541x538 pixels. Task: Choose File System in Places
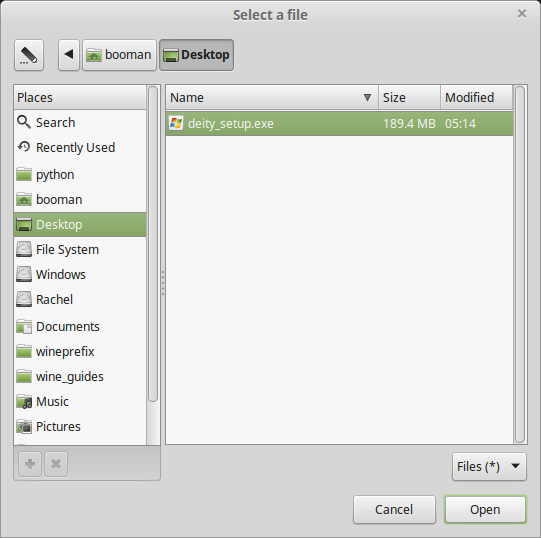click(80, 250)
